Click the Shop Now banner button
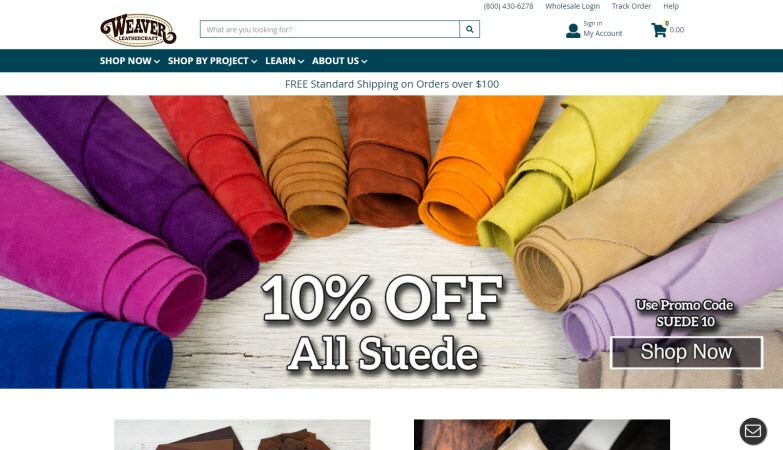 click(687, 352)
